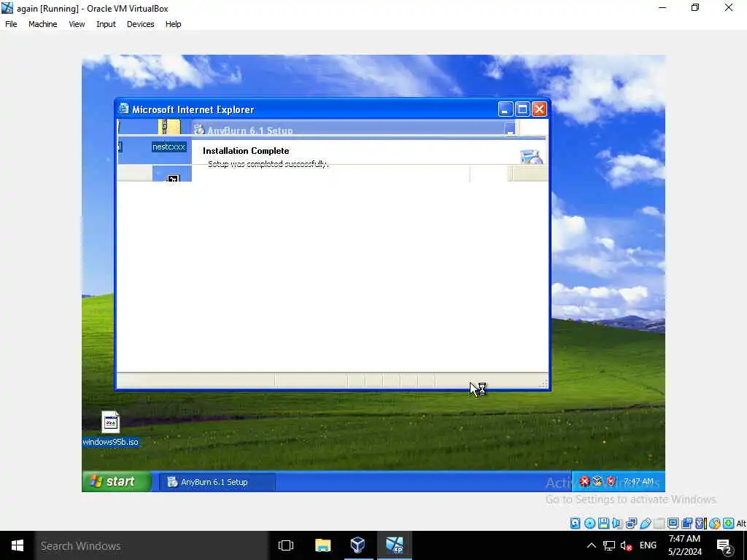Click the red X tray icon in XP taskbar
This screenshot has height=560, width=747.
585,481
